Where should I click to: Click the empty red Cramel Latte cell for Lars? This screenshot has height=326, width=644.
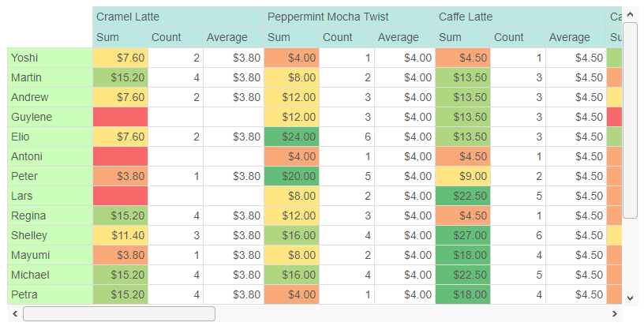point(120,196)
